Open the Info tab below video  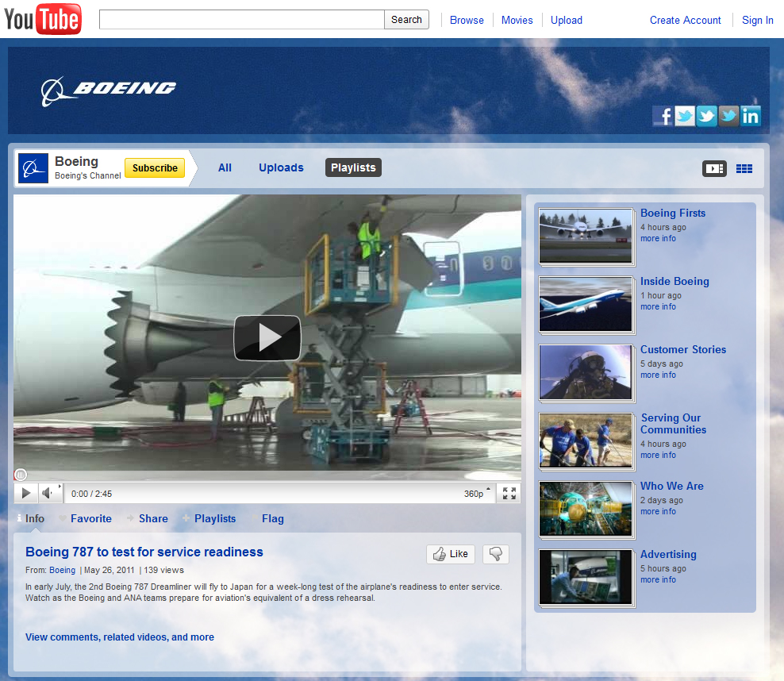30,519
